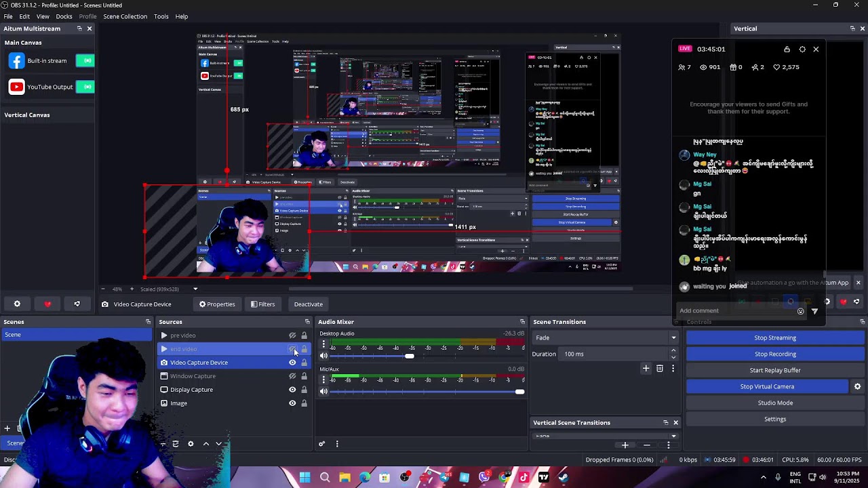Float the Audio Mixer dock
Image resolution: width=868 pixels, height=488 pixels.
pyautogui.click(x=522, y=322)
